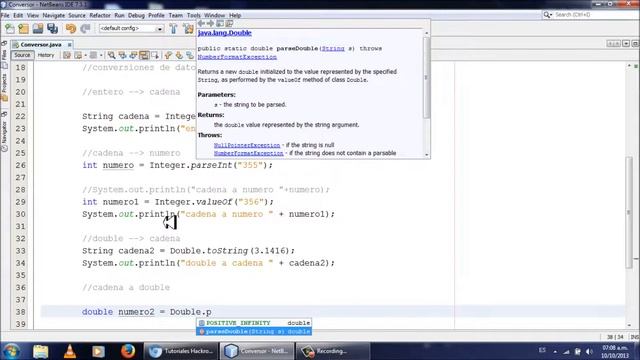The height and width of the screenshot is (360, 640).
Task: Select POSITIVE_INFINITY completion suggestion
Action: (x=254, y=322)
